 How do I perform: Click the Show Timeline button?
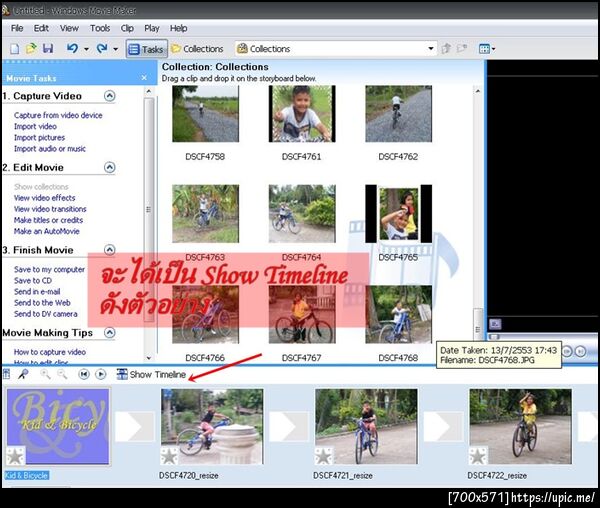[152, 374]
